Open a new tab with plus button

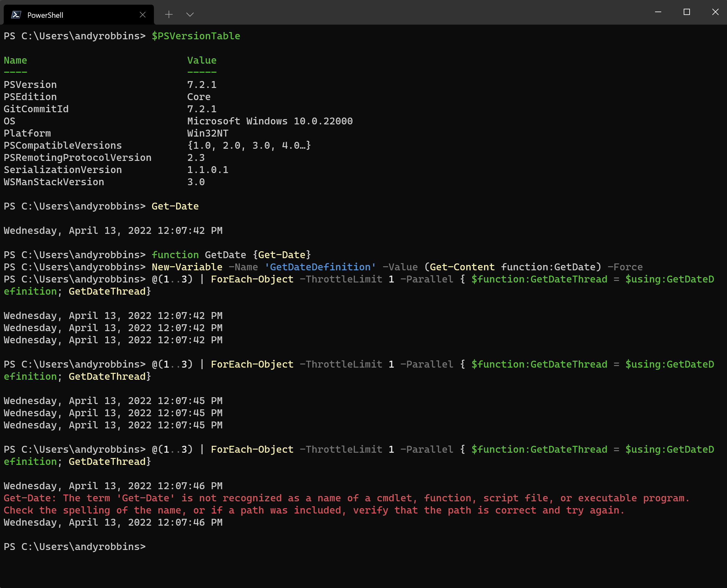click(x=169, y=14)
